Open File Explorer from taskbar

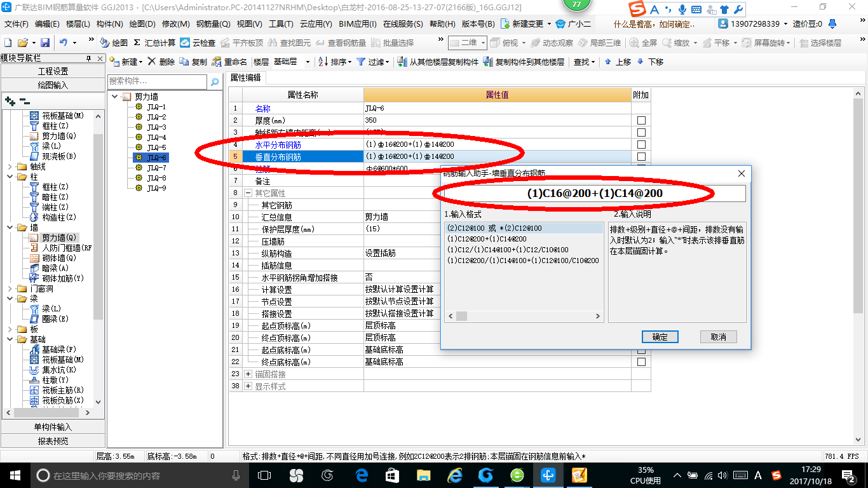coord(423,475)
